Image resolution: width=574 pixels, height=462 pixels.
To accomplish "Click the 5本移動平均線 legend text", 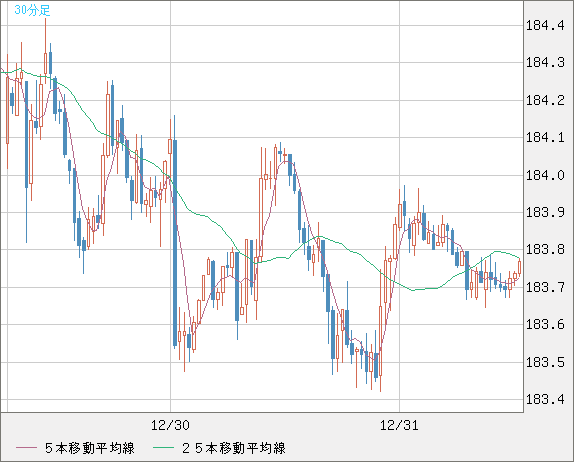I will pyautogui.click(x=90, y=448).
